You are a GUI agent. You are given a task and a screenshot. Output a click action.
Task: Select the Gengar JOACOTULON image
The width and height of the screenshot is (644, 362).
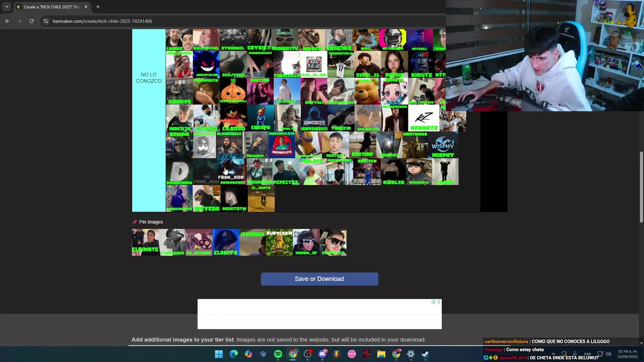206,65
